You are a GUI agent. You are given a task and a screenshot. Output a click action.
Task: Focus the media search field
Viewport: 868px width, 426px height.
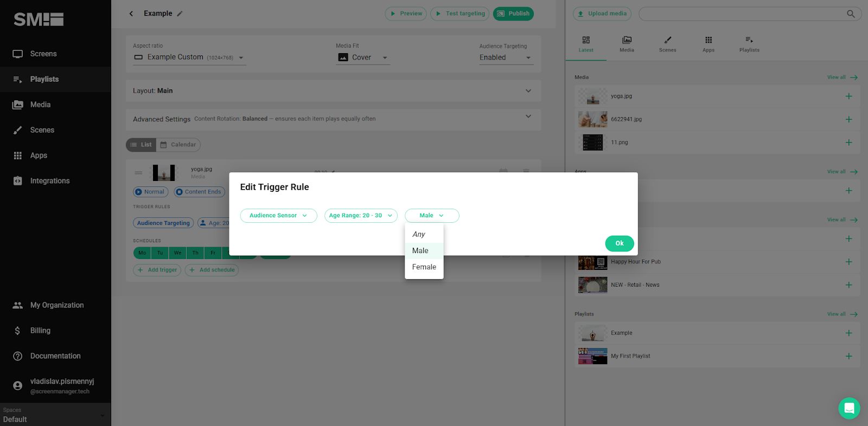click(x=743, y=14)
